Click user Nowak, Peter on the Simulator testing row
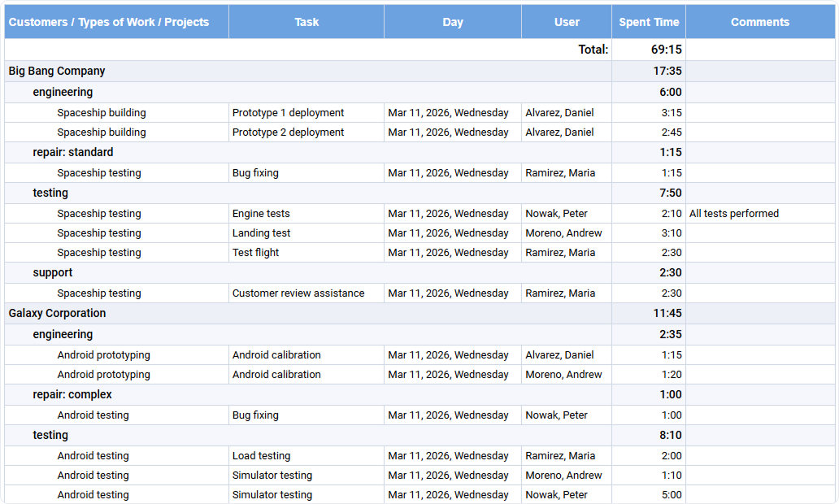The height and width of the screenshot is (504, 839). (557, 494)
